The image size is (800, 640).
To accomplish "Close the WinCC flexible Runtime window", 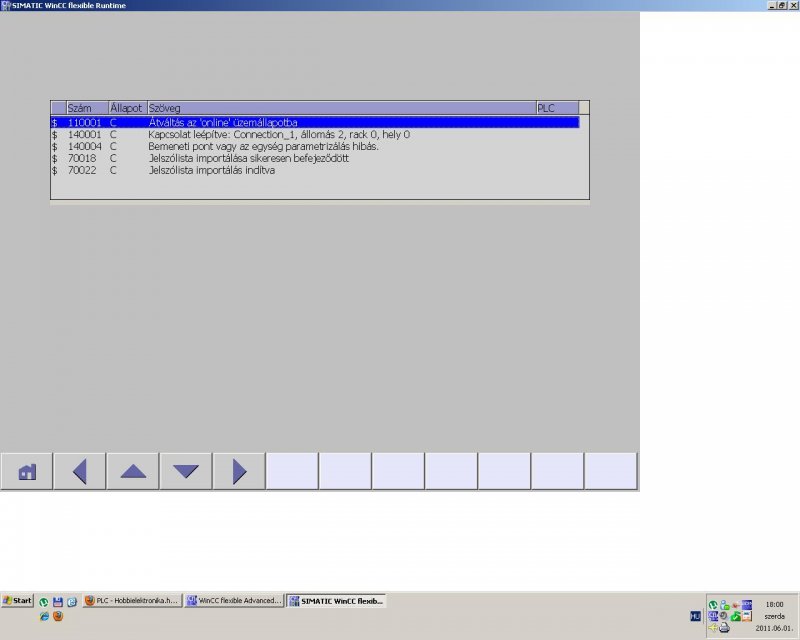I will pyautogui.click(x=793, y=5).
